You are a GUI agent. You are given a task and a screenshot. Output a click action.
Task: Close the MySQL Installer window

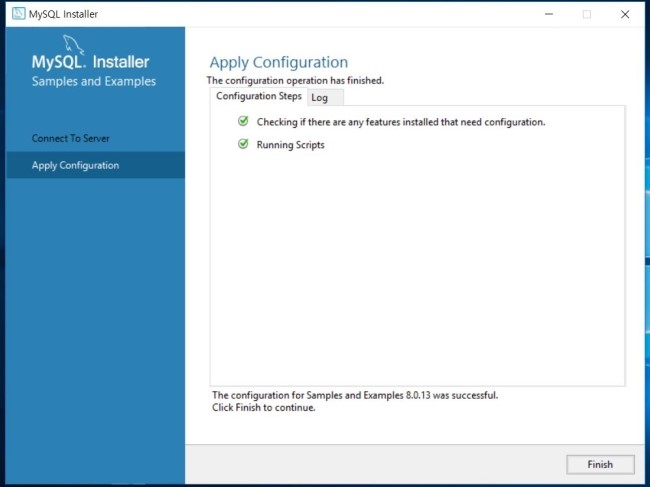pos(625,14)
